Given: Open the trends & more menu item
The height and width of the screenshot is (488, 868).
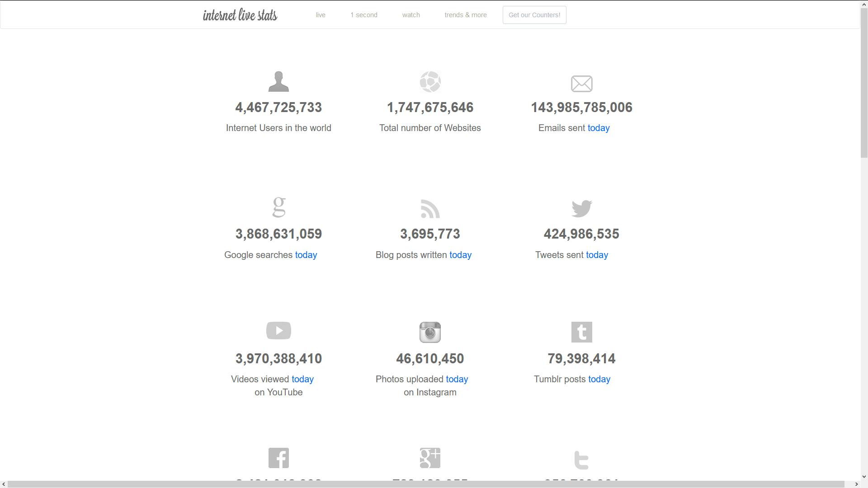Looking at the screenshot, I should (x=466, y=14).
